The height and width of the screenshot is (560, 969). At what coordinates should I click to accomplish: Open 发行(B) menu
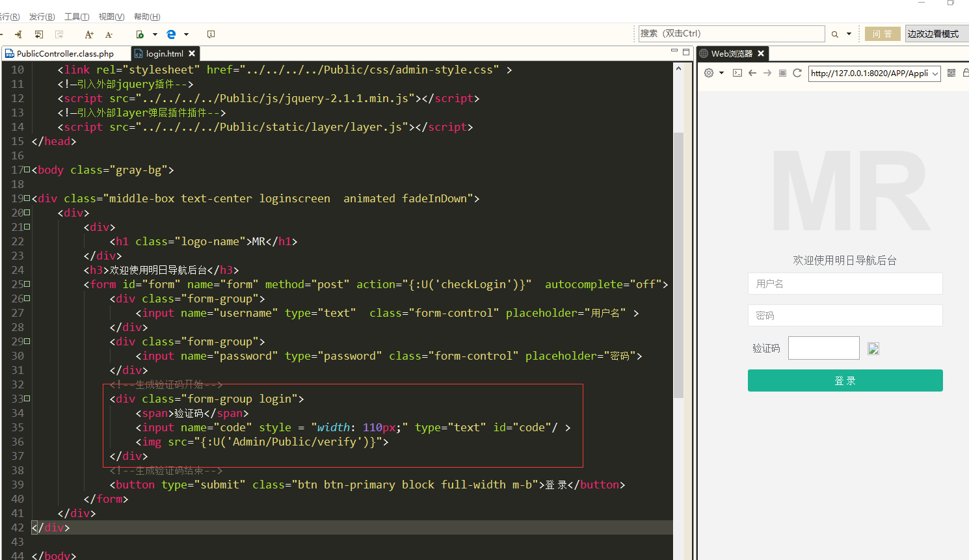click(42, 16)
